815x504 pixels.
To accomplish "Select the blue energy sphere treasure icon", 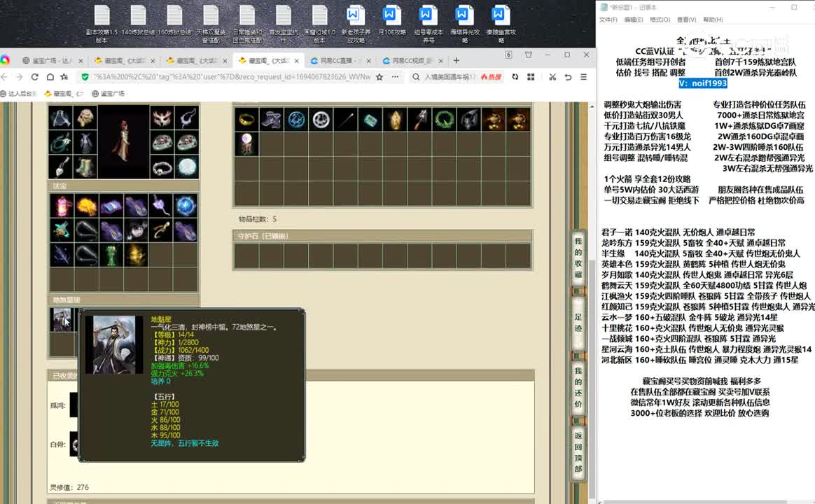I will click(x=186, y=206).
